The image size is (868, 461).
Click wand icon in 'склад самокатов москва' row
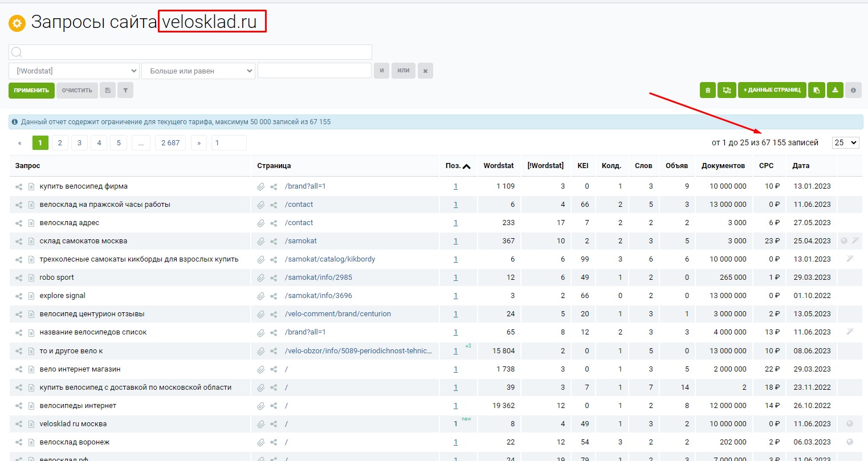[x=855, y=240]
